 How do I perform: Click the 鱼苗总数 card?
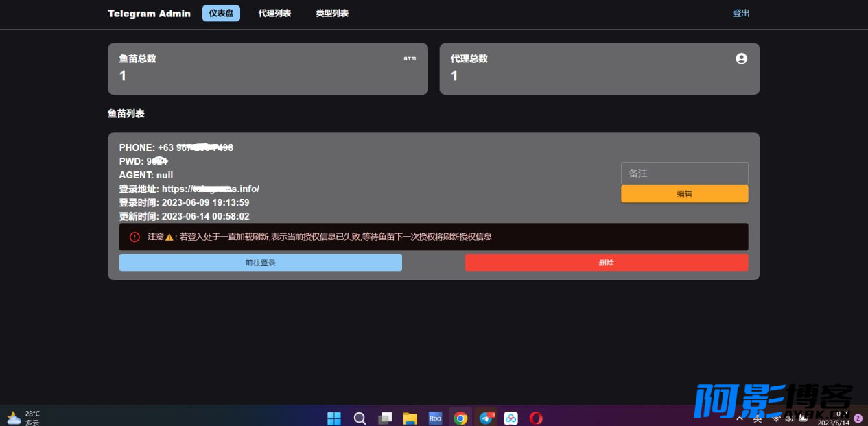[x=268, y=69]
